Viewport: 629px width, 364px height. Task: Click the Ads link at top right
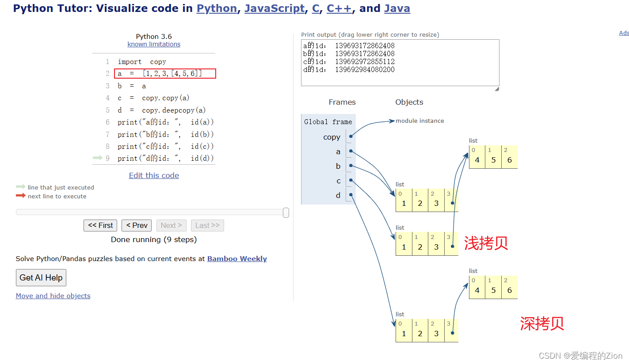[624, 33]
